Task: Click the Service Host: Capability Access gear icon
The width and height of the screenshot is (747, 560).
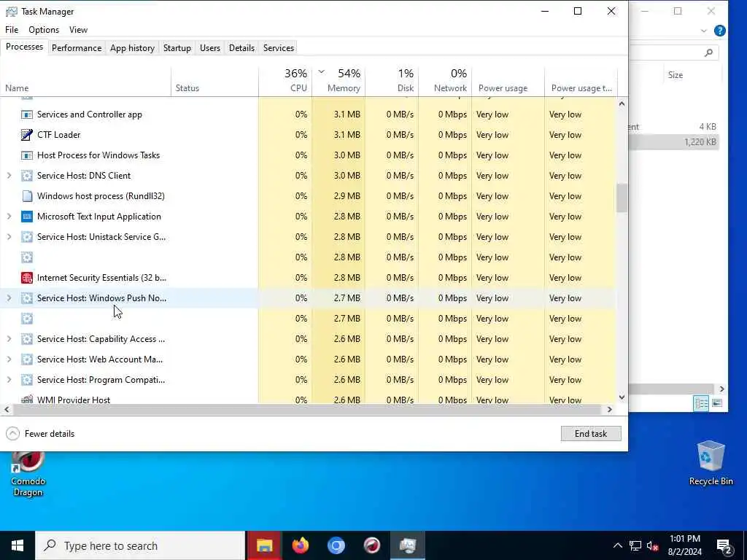Action: (27, 339)
